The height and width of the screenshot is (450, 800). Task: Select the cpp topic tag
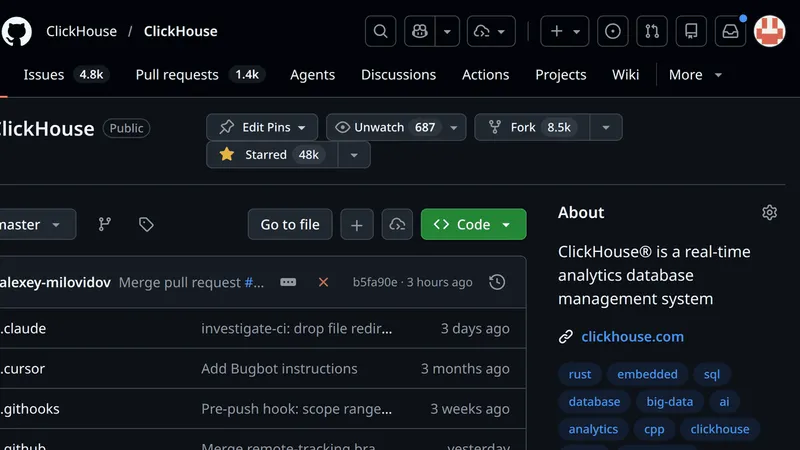tap(654, 429)
